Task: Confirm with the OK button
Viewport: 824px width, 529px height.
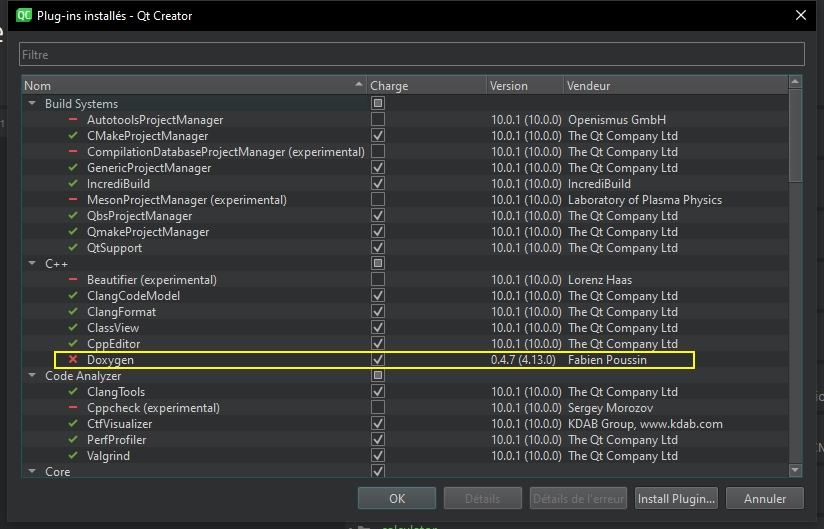Action: pos(397,498)
